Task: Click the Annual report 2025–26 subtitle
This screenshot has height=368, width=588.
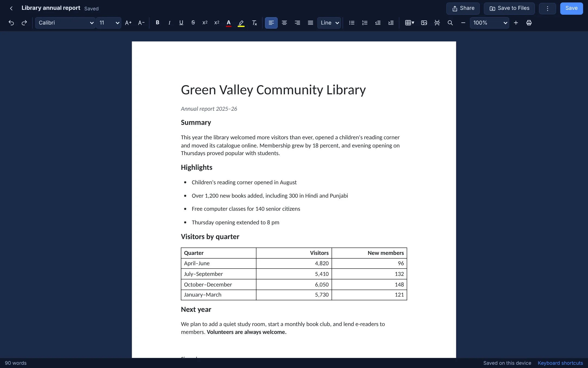Action: point(209,109)
